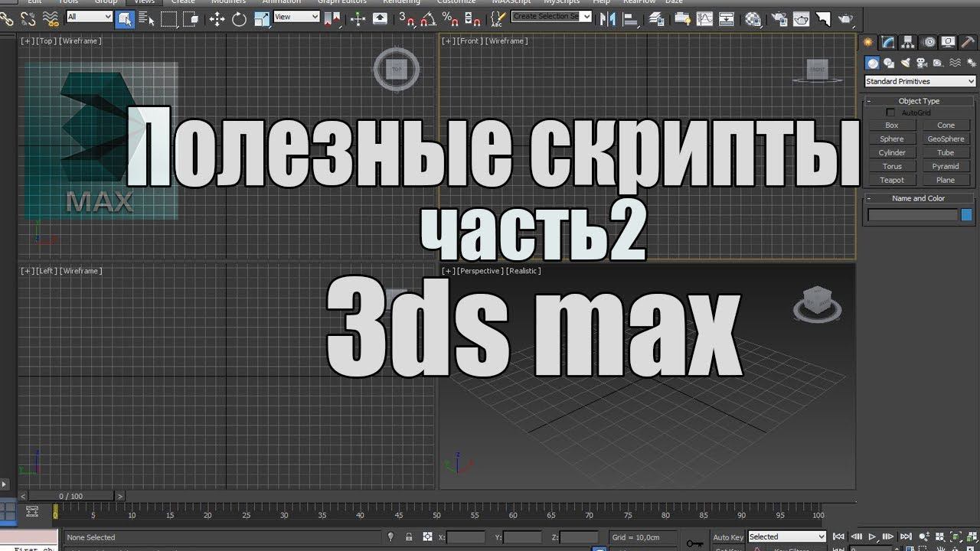Screen dimensions: 980x551
Task: Open the 'View' reference coordinate dropdown
Action: (x=297, y=16)
